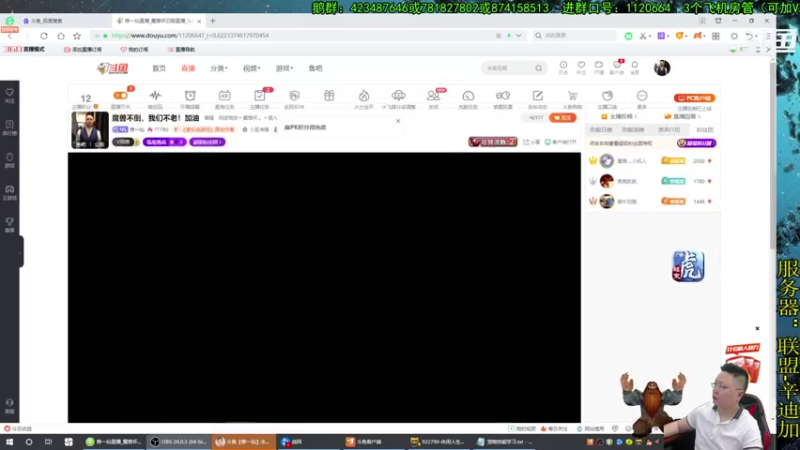
Task: Click the purple challenge pill button
Action: tap(164, 142)
